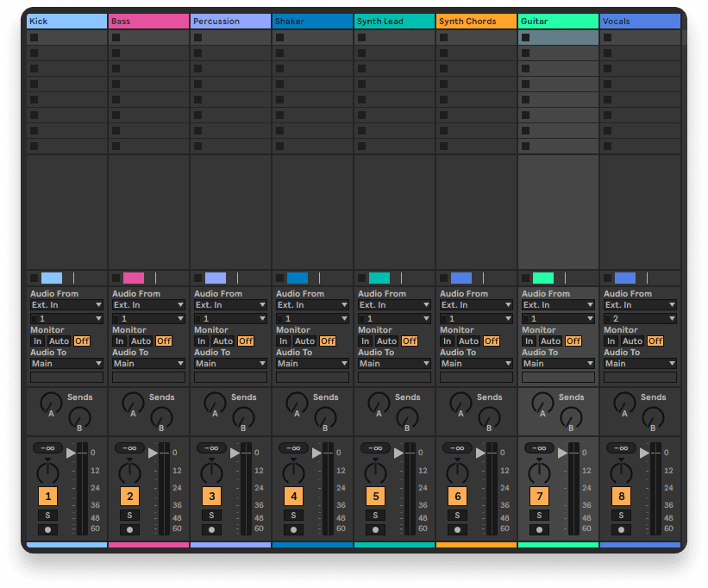Image resolution: width=708 pixels, height=588 pixels.
Task: Arm the Shaker track for recording
Action: (293, 529)
